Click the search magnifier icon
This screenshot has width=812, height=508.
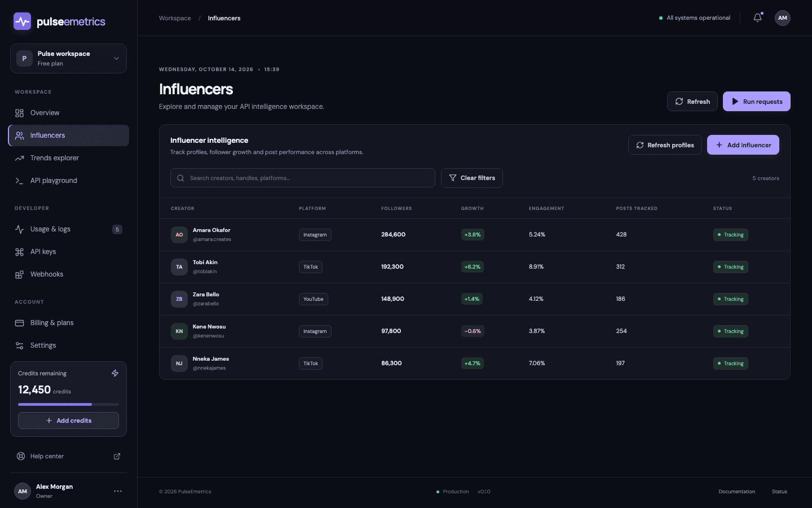(x=180, y=178)
